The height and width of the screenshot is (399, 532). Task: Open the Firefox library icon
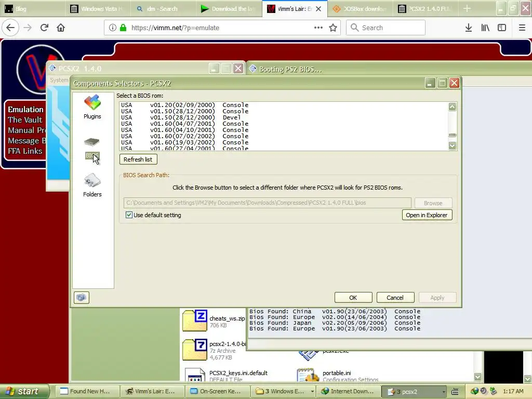[x=485, y=28]
